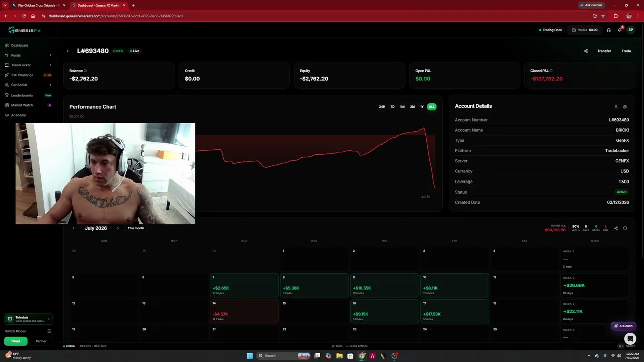644x362 pixels.
Task: Click the Windows taskbar Search box
Action: [284, 356]
